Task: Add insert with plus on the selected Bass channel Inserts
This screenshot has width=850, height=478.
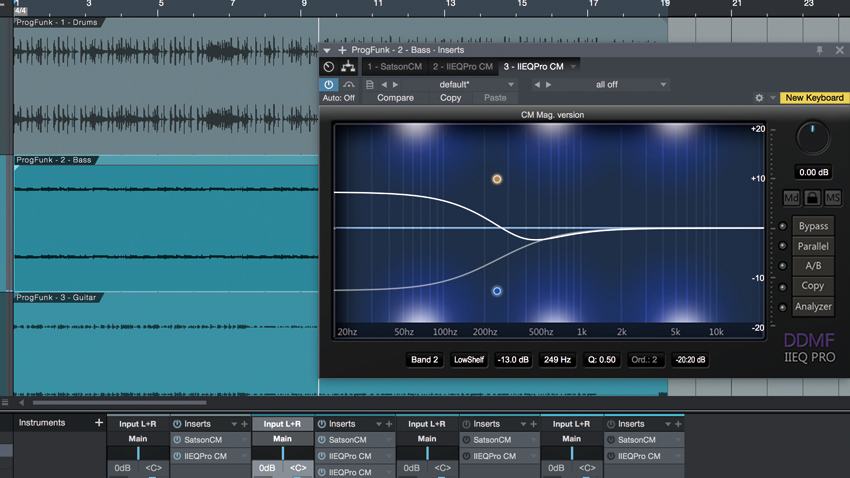Action: [389, 424]
